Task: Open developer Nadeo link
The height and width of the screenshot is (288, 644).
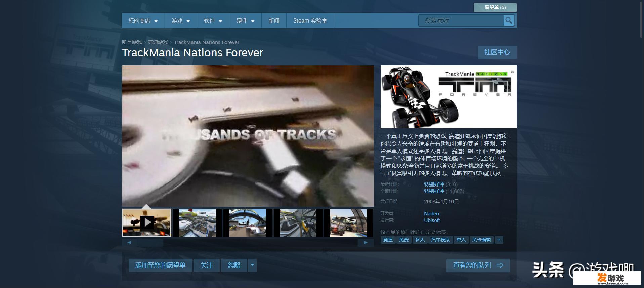Action: 431,214
